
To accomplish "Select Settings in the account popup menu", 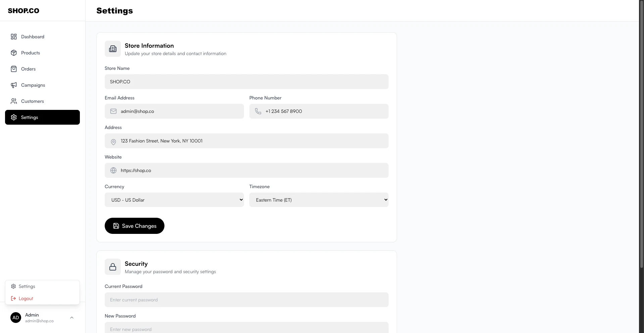I will tap(27, 286).
